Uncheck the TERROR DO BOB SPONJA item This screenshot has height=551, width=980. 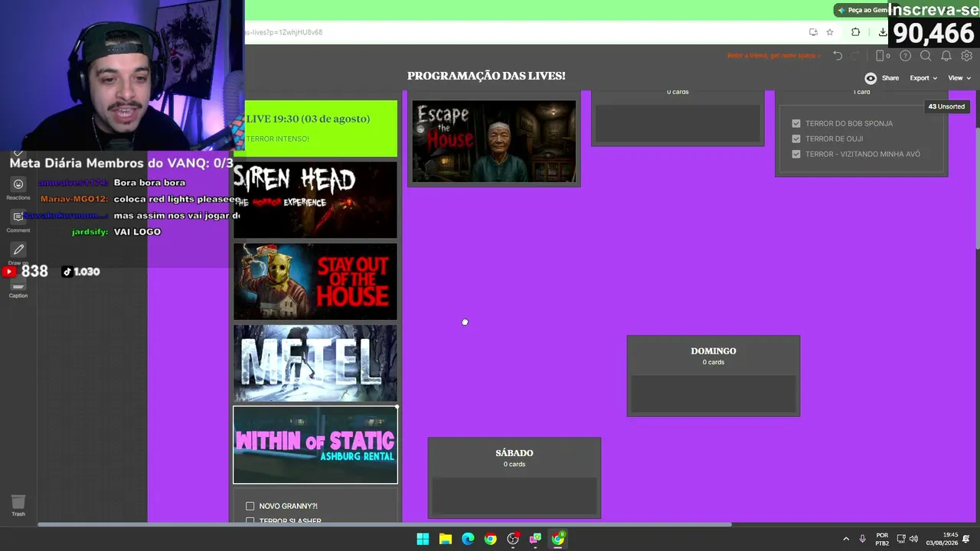tap(796, 123)
